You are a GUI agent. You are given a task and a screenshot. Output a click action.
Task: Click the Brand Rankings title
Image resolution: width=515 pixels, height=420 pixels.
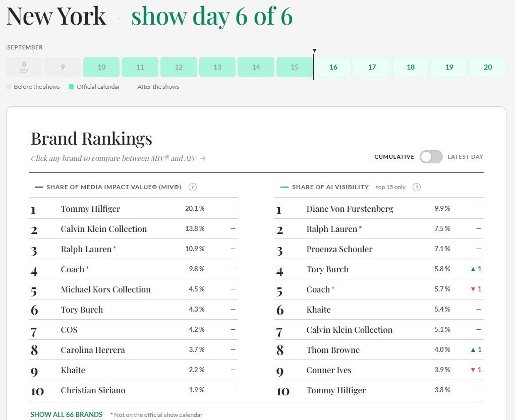click(x=91, y=139)
